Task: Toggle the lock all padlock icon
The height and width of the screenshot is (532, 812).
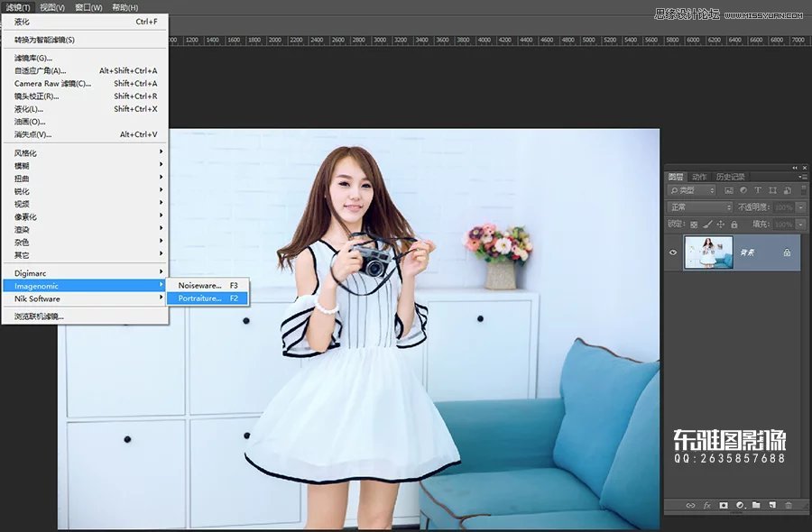Action: coord(734,224)
